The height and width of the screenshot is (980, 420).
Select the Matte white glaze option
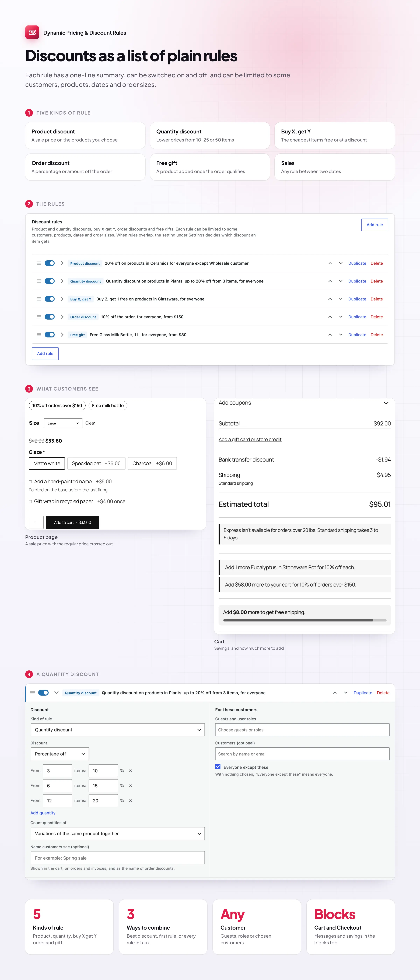coord(47,463)
